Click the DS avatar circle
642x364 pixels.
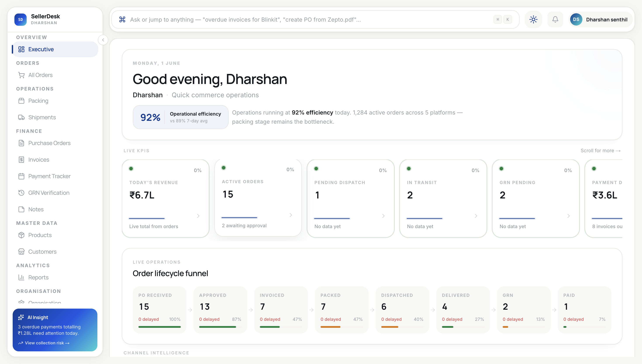[576, 19]
